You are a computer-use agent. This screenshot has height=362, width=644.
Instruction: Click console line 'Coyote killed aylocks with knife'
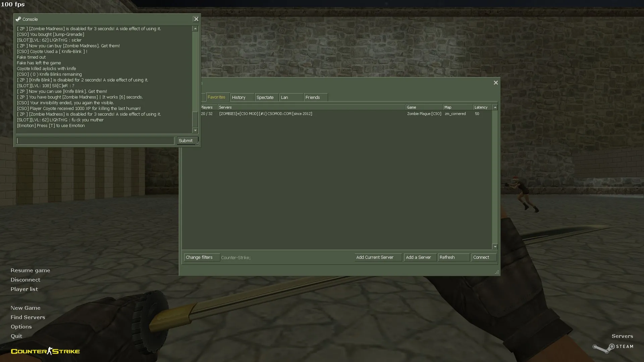tap(46, 69)
